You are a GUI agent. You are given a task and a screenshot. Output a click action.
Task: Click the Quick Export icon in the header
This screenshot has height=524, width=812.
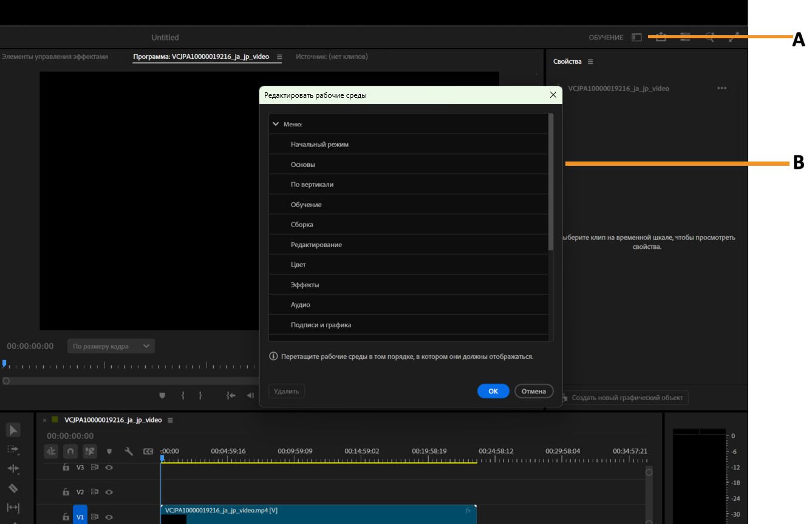pyautogui.click(x=661, y=36)
